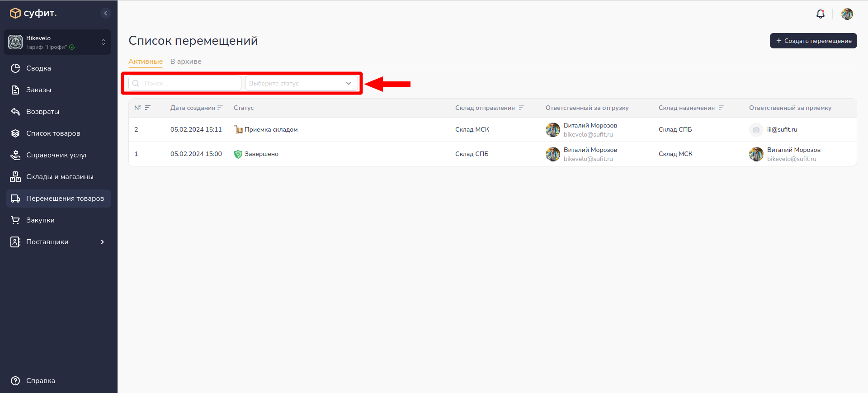Click the Перемещения товаров truck icon

15,199
